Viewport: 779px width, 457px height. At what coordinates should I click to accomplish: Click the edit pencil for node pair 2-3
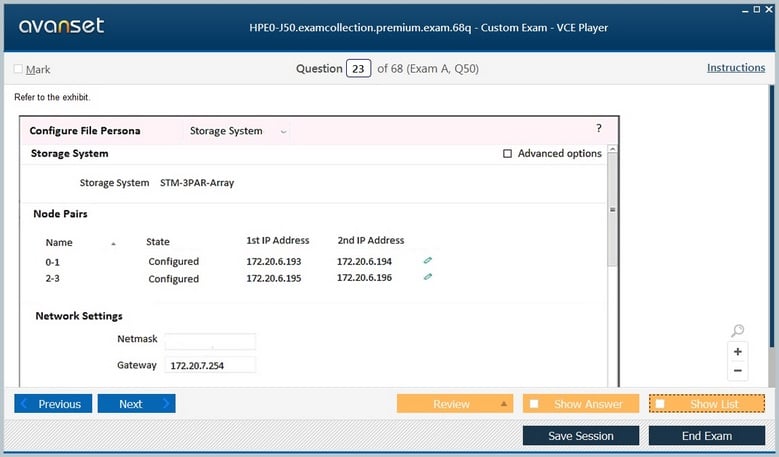(427, 277)
